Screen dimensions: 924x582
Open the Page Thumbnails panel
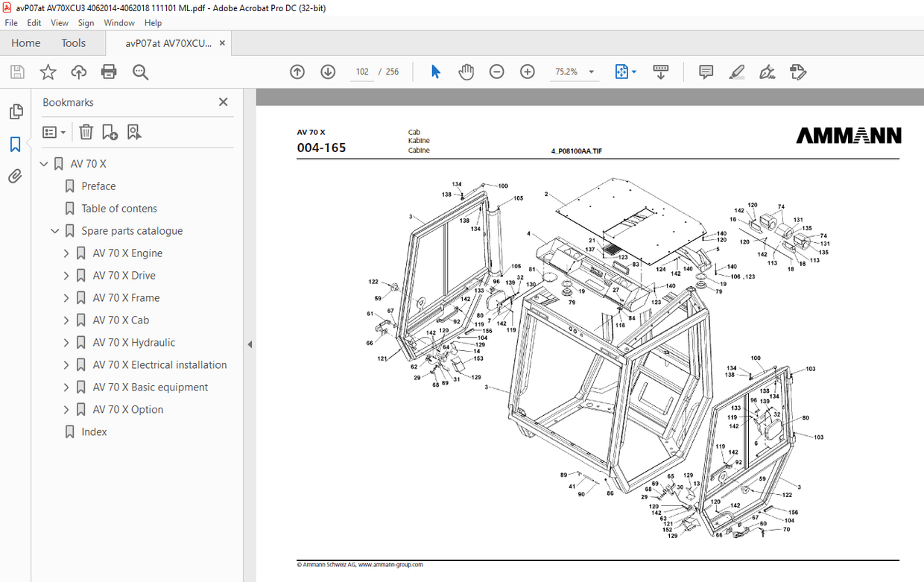[16, 111]
